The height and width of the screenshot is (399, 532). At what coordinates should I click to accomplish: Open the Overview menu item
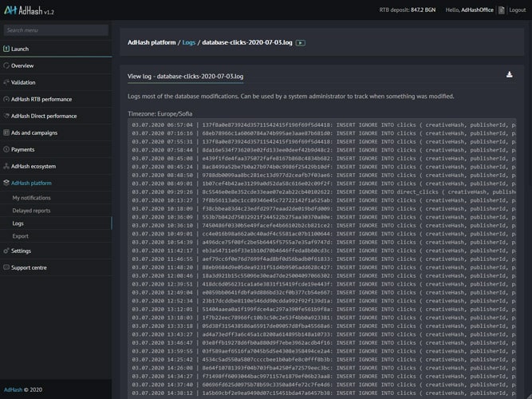tap(22, 65)
